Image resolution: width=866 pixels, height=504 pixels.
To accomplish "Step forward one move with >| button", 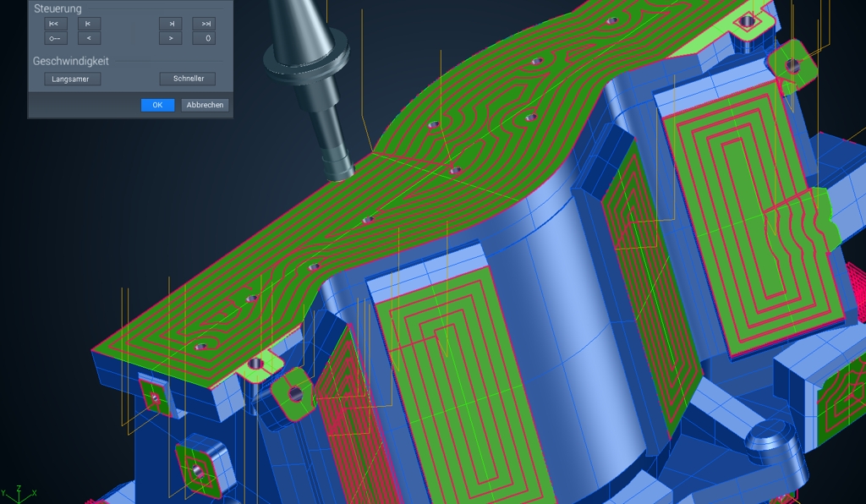I will coord(171,24).
